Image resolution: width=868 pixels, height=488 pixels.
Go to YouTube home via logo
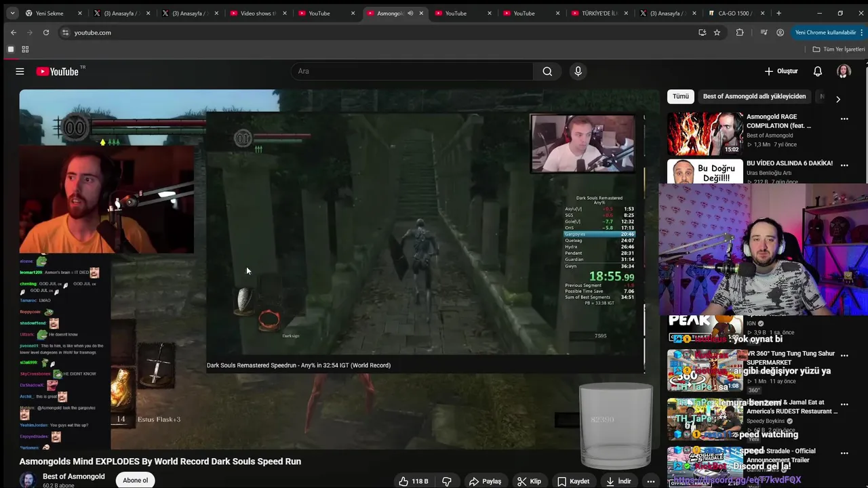coord(58,71)
